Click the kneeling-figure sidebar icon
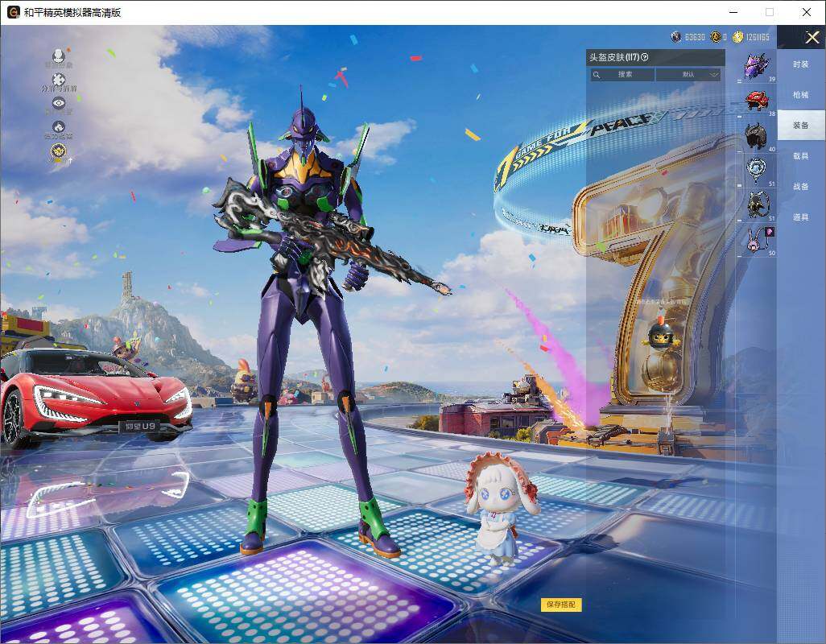The height and width of the screenshot is (644, 826). click(58, 126)
